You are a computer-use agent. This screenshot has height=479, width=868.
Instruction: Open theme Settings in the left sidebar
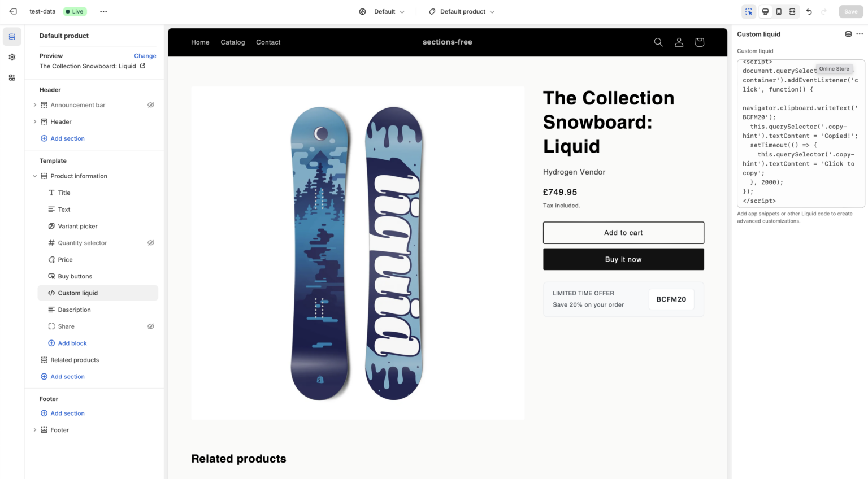pos(12,57)
